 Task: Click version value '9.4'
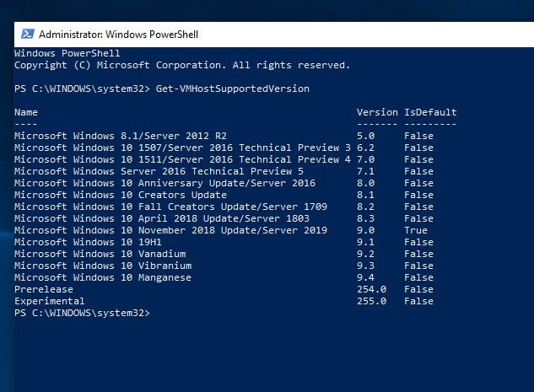(365, 277)
